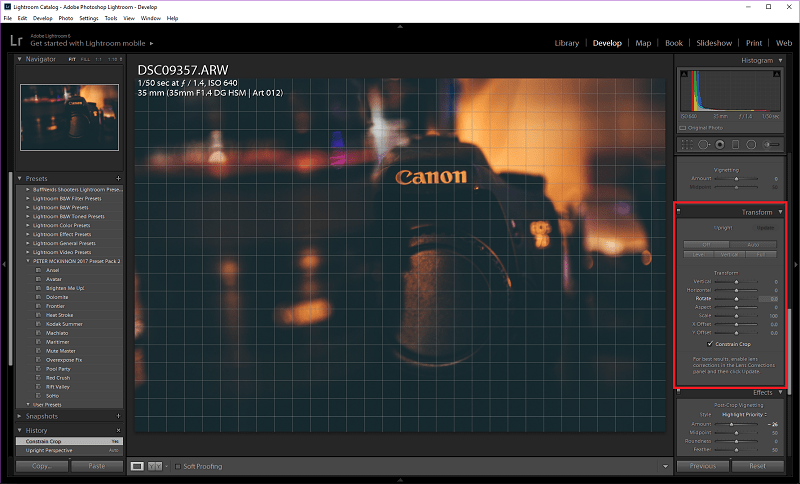Click the Paste button
This screenshot has width=800, height=484.
click(x=97, y=466)
